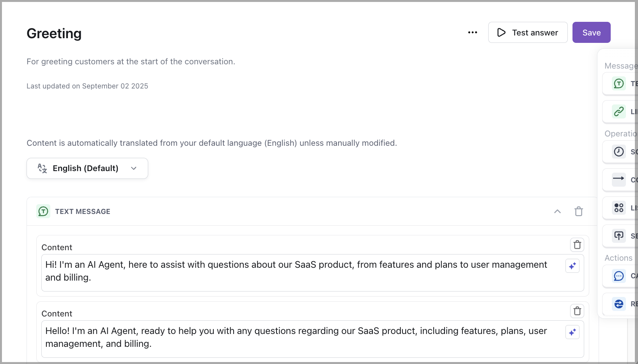Select the clock icon under Operations
Viewport: 638px width, 364px height.
coord(619,152)
